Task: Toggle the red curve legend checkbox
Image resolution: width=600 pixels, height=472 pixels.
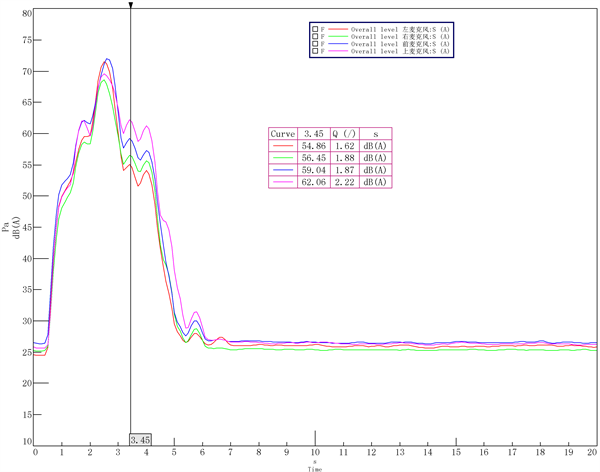Action: pyautogui.click(x=315, y=30)
